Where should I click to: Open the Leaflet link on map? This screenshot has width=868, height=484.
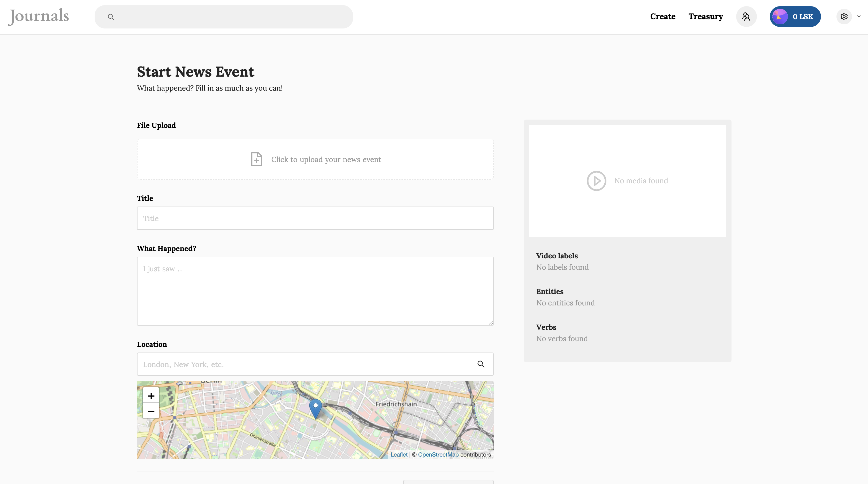(x=399, y=454)
